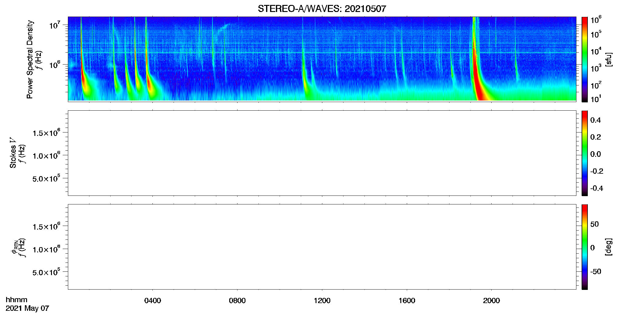Screen dimensions: 644x332
Task: Click the 10² value on the sfu color bar
Action: click(596, 85)
